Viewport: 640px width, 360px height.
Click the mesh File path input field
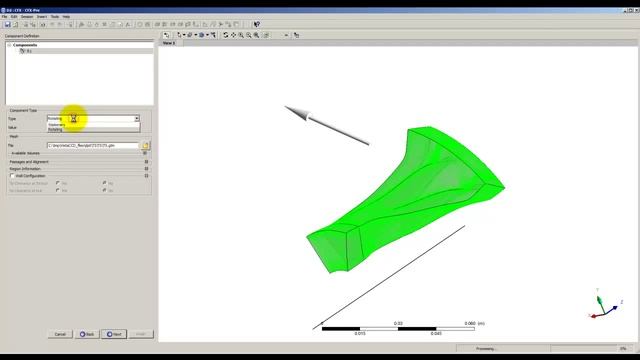93,145
